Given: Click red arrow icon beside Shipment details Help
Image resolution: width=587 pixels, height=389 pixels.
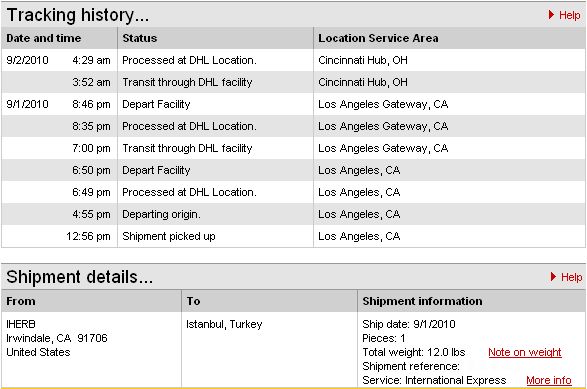Looking at the screenshot, I should (x=553, y=277).
